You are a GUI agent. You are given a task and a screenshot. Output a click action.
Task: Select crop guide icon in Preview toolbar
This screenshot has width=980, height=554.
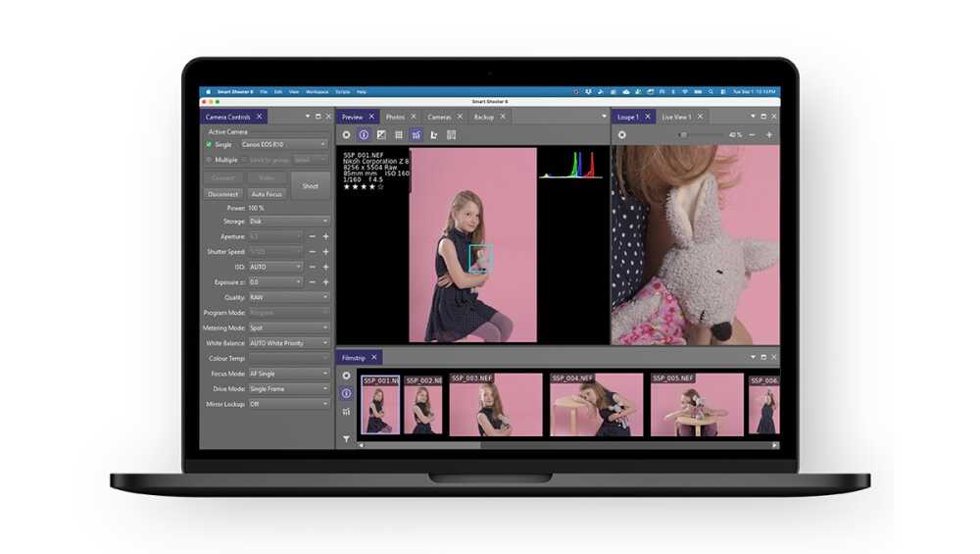coord(434,135)
